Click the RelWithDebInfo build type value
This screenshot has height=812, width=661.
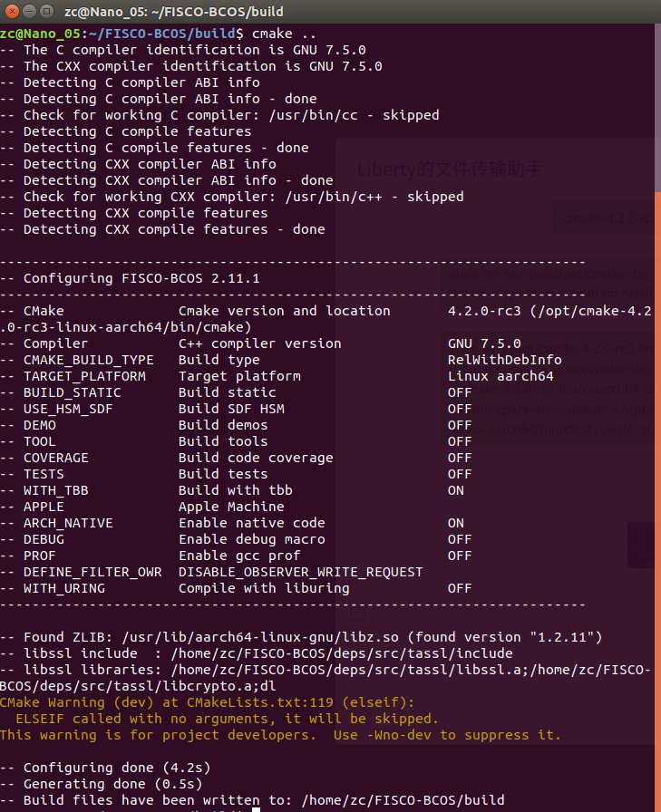pos(504,360)
